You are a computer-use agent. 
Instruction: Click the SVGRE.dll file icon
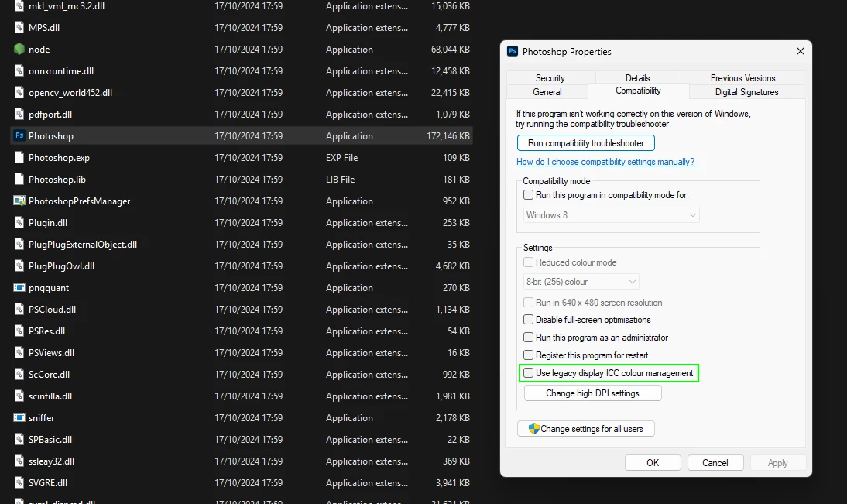pos(19,482)
